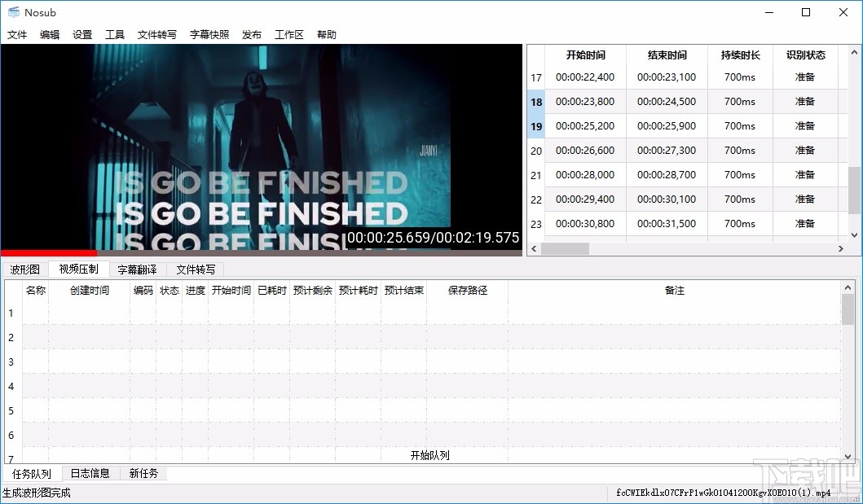Click the up arrow of subtitle table scrollbar

click(x=854, y=52)
